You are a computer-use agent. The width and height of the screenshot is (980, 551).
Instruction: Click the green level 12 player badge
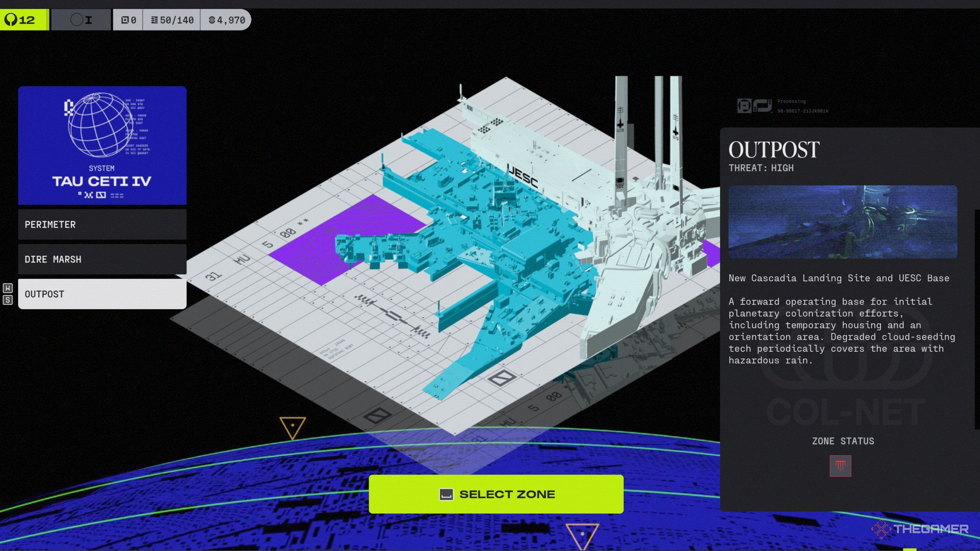tap(24, 20)
